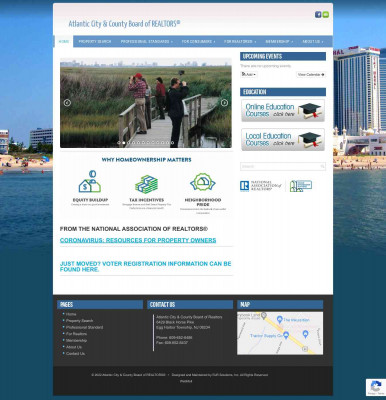Viewport: 386px width, 400px height.
Task: Click the footer fax number line
Action: click(172, 342)
